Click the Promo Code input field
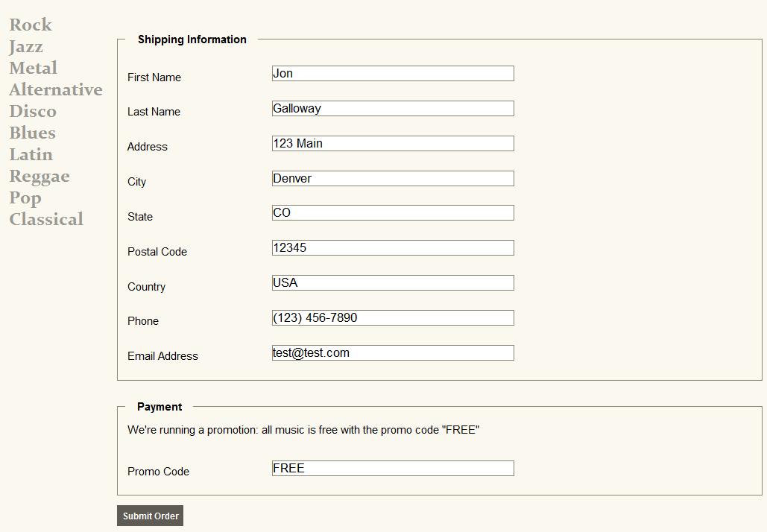 (393, 469)
